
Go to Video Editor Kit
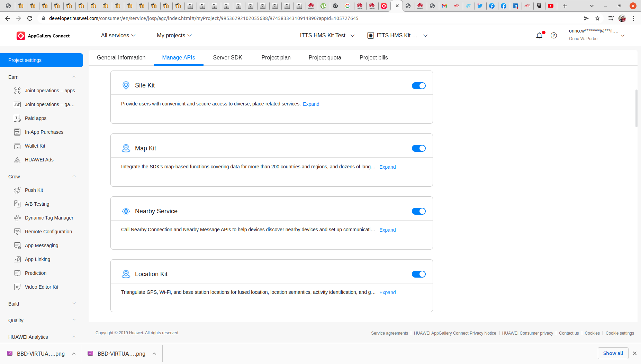(42, 287)
